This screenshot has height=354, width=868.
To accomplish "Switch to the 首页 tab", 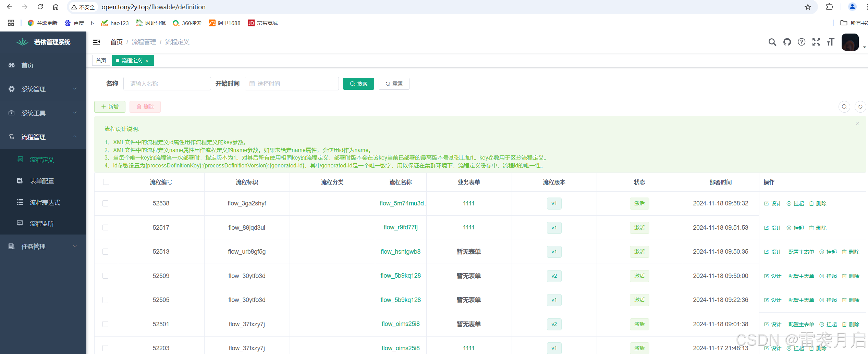I will [101, 60].
